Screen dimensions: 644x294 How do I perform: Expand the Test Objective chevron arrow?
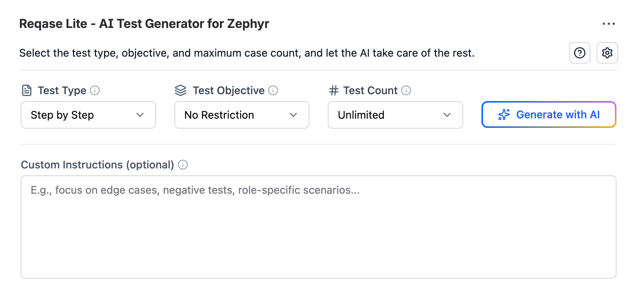(x=293, y=115)
